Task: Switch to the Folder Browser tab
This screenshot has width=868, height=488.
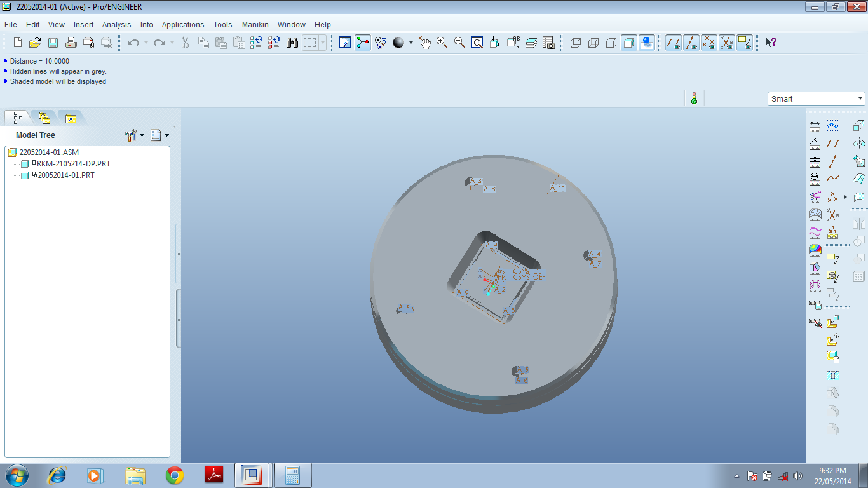Action: click(x=44, y=118)
